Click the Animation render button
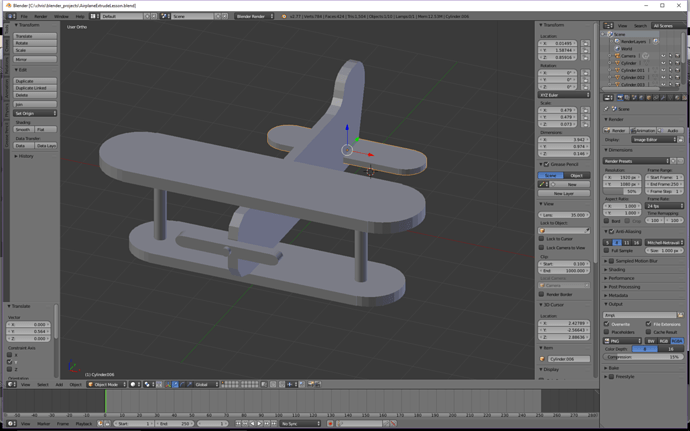 [643, 130]
